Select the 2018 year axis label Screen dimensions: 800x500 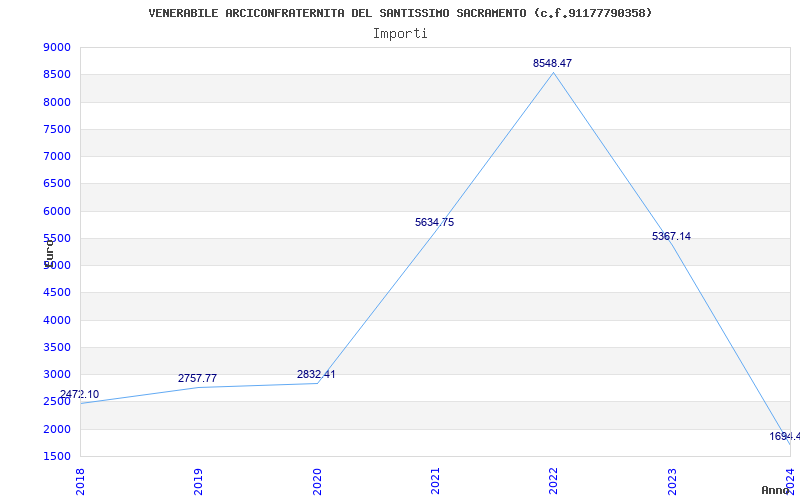(x=80, y=481)
